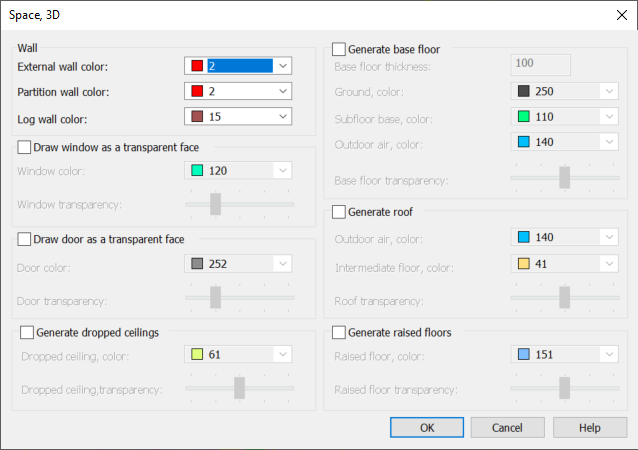Open Help for this dialog
This screenshot has width=638, height=450.
tap(590, 428)
